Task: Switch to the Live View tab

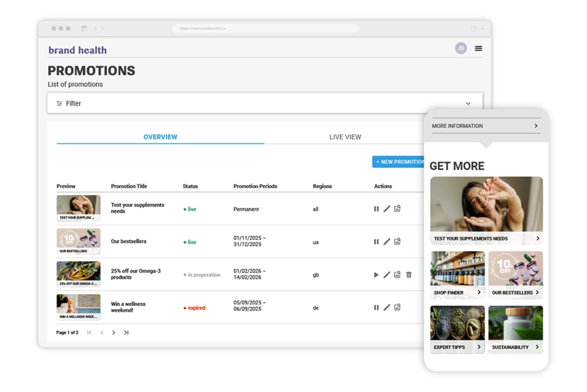Action: (345, 137)
